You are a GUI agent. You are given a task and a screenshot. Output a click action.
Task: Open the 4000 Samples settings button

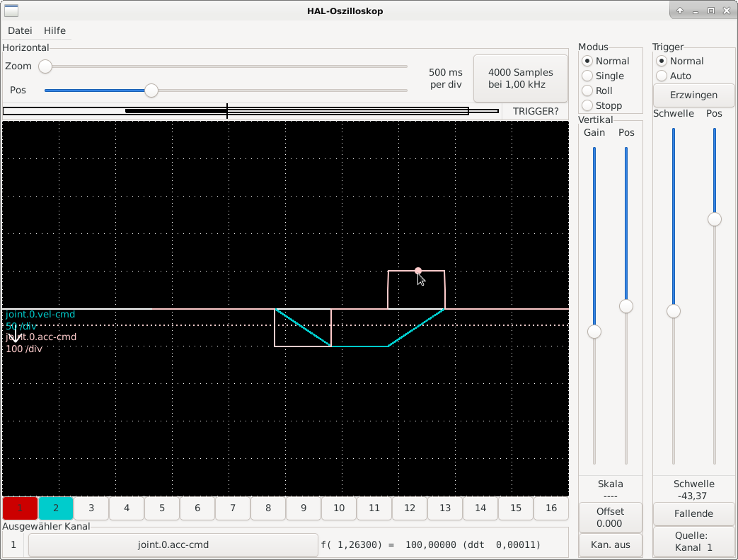tap(520, 78)
